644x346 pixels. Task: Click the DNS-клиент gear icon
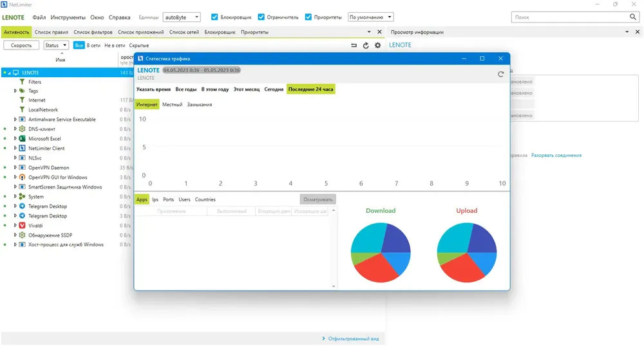coord(22,129)
